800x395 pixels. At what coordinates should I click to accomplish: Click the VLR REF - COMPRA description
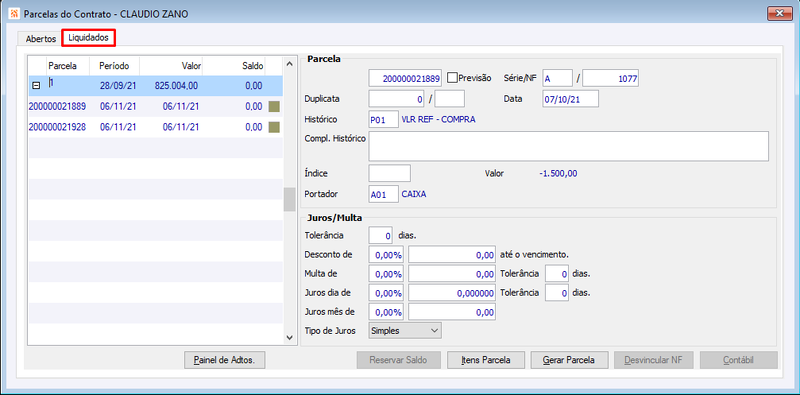pos(439,119)
